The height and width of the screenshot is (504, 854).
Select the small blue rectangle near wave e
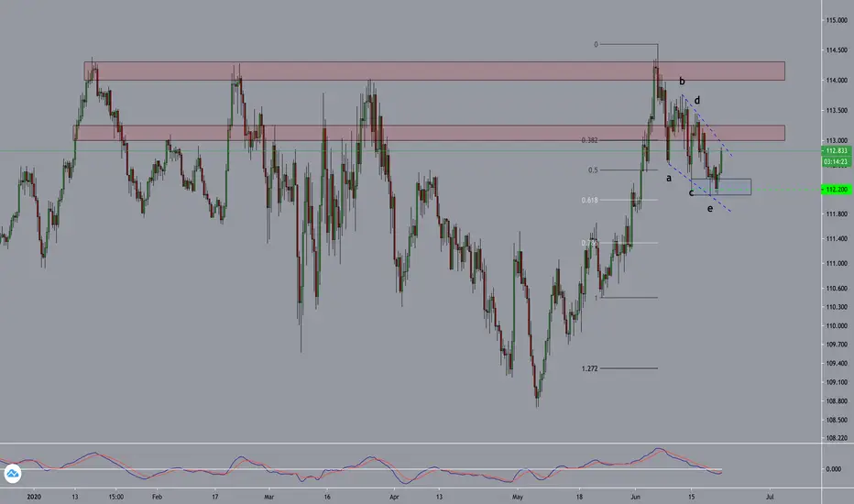(721, 187)
